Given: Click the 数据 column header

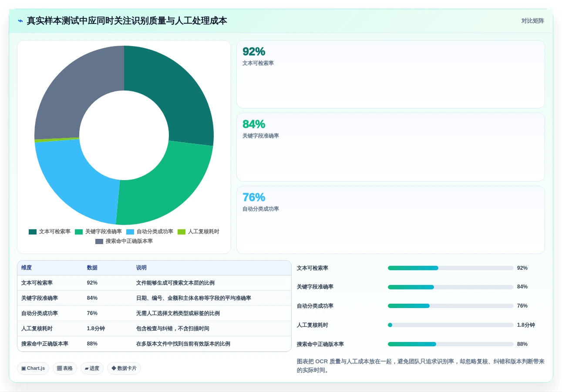Looking at the screenshot, I should [x=92, y=268].
